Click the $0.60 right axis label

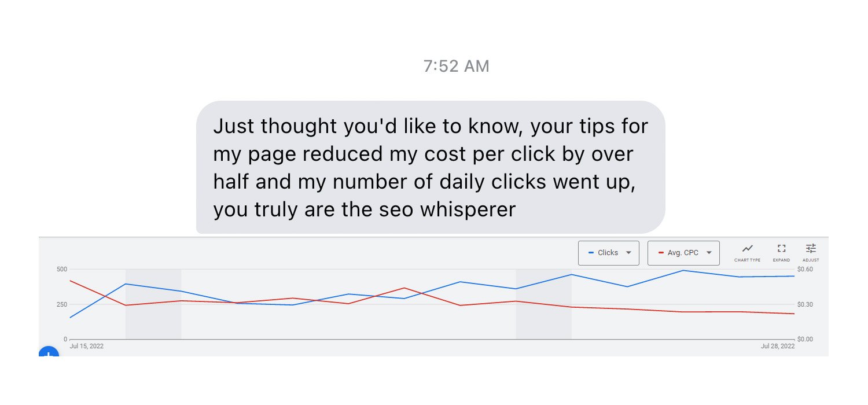[x=805, y=269]
